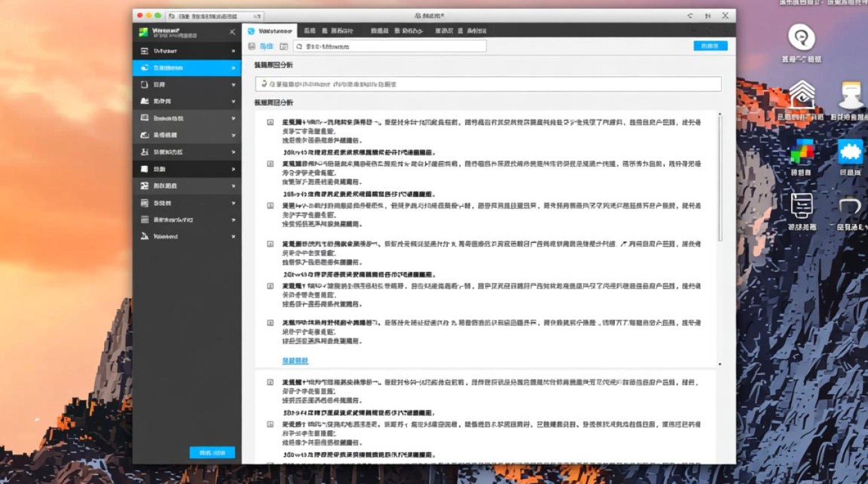Viewport: 868px width, 484px height.
Task: Open the layered-roof house icon on the desktop
Action: pos(801,95)
